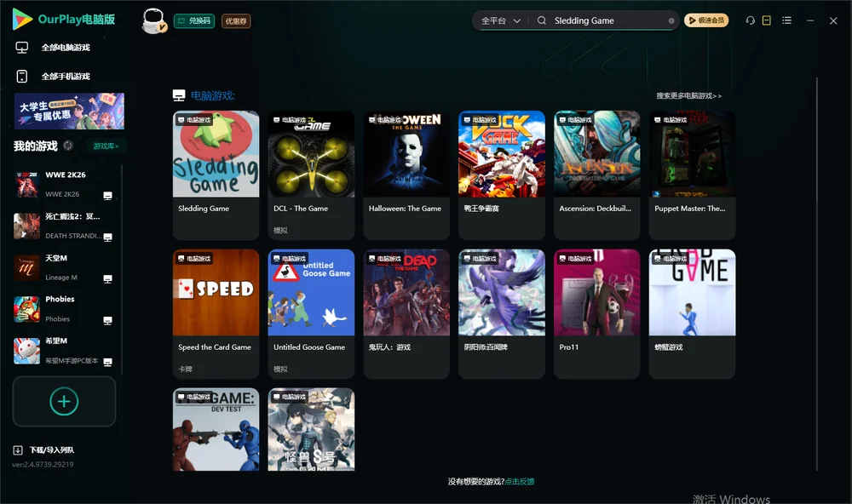Click the yellow mini-window icon
This screenshot has height=504, width=852.
pyautogui.click(x=767, y=20)
